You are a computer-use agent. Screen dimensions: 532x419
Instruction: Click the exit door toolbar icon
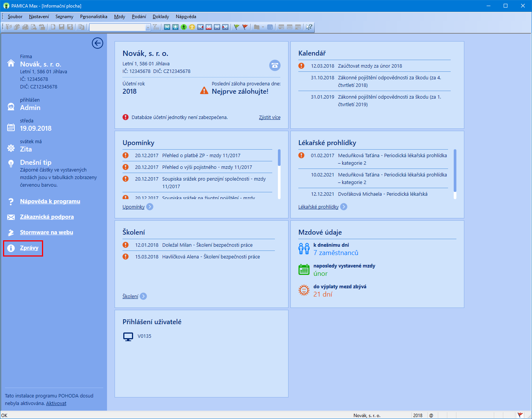(x=8, y=27)
